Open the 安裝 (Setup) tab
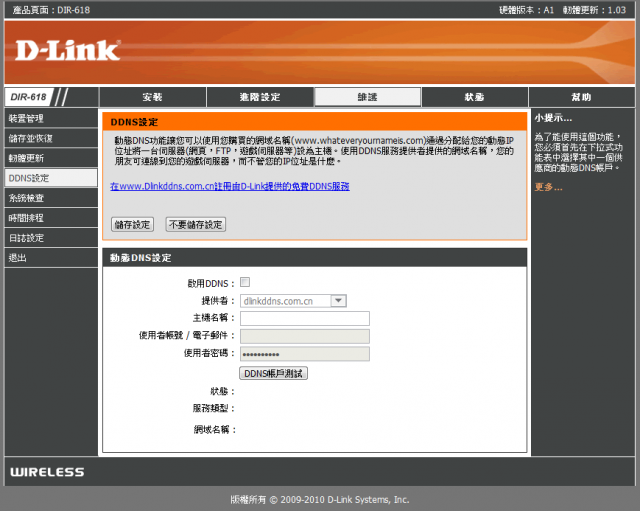Screen dimensions: 640x511 click(x=153, y=97)
